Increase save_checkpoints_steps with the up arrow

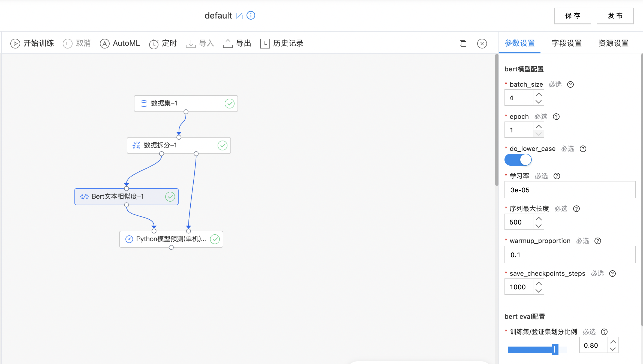point(539,284)
